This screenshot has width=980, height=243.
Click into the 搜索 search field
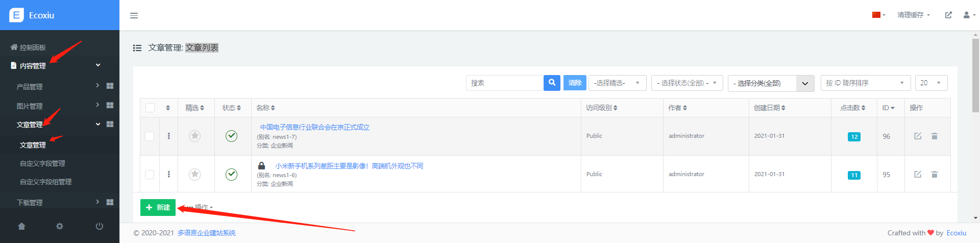coord(504,83)
